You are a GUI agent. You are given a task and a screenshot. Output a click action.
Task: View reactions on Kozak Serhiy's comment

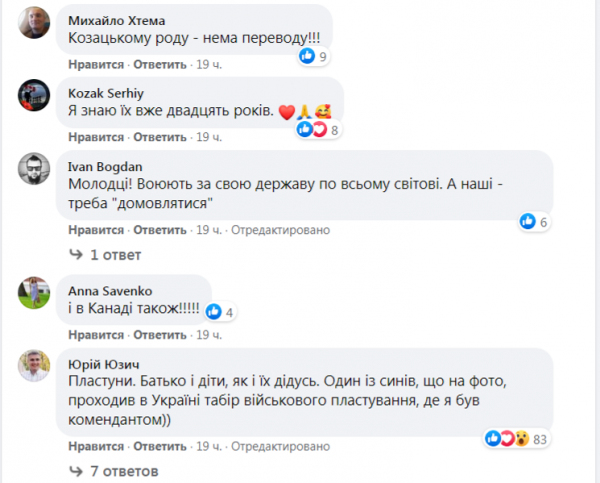[326, 129]
